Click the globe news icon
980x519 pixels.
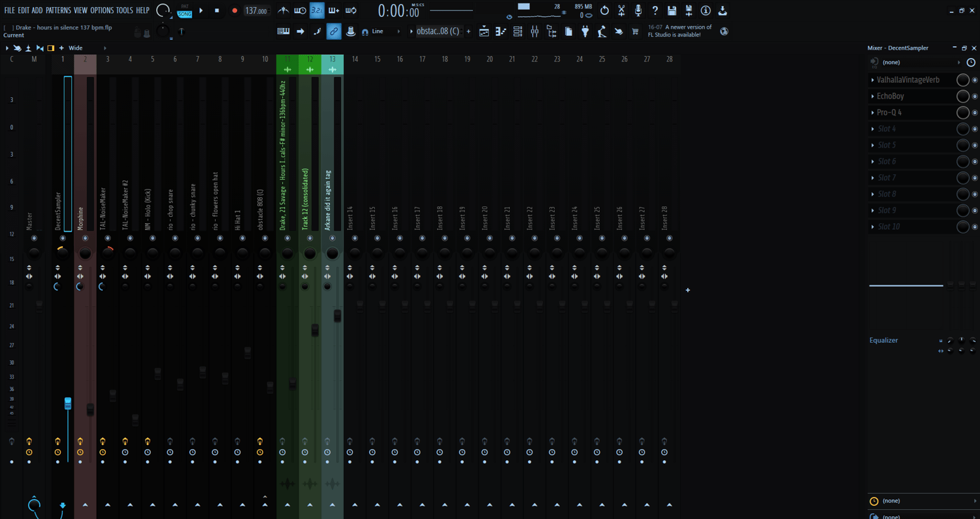click(724, 31)
